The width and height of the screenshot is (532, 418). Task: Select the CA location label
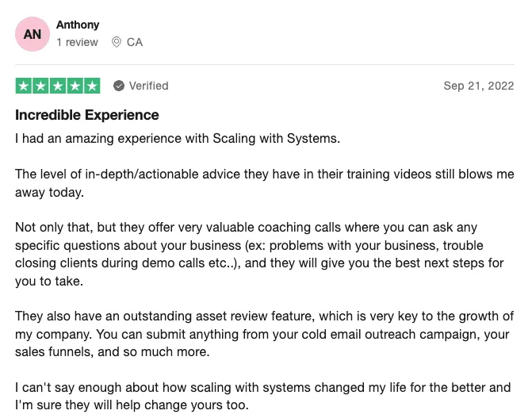pos(135,42)
